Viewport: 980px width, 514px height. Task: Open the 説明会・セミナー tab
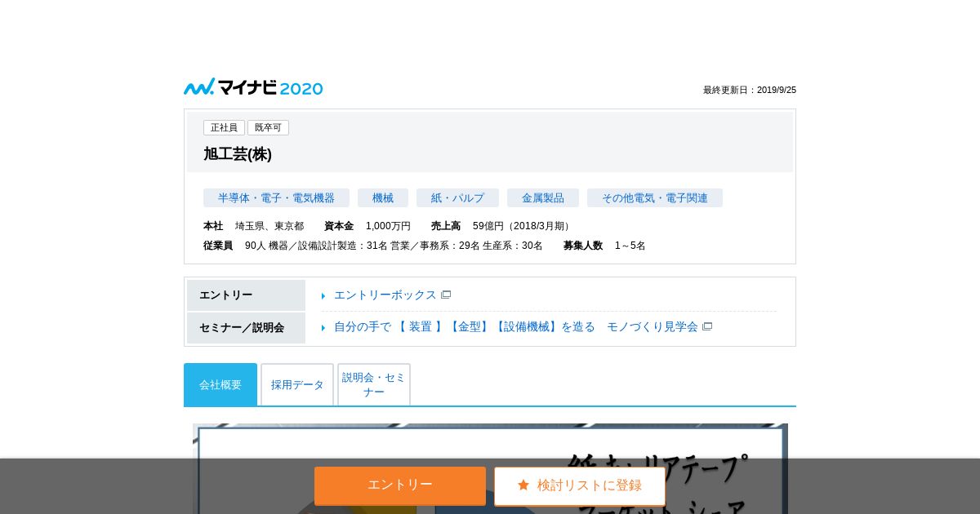(x=374, y=384)
